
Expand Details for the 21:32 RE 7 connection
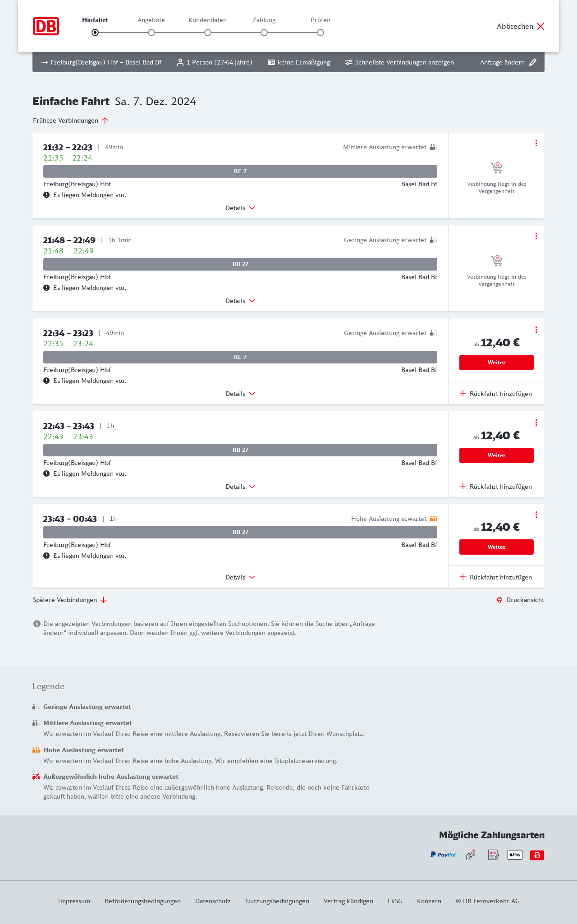tap(240, 208)
